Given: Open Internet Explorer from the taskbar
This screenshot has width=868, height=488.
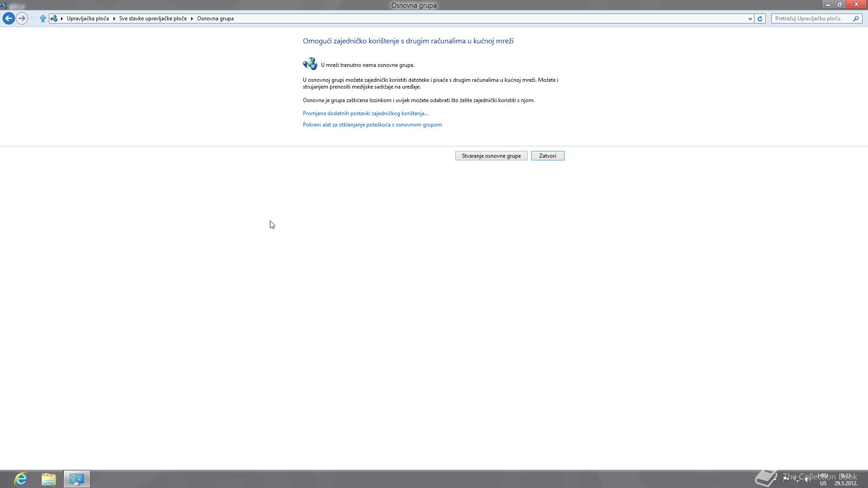Looking at the screenshot, I should click(x=21, y=479).
